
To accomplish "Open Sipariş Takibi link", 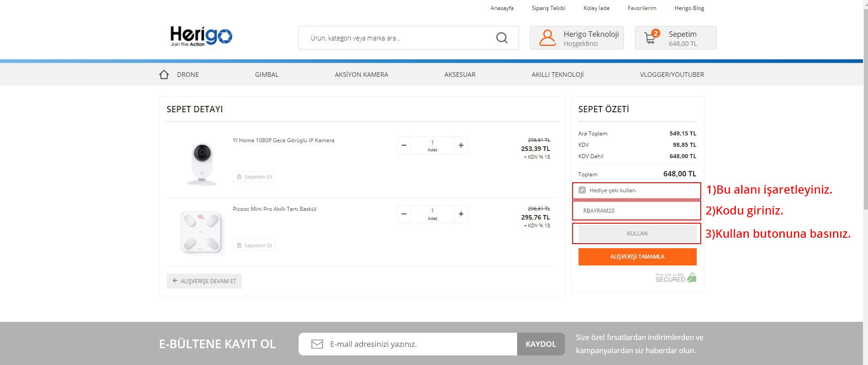I will tap(549, 8).
